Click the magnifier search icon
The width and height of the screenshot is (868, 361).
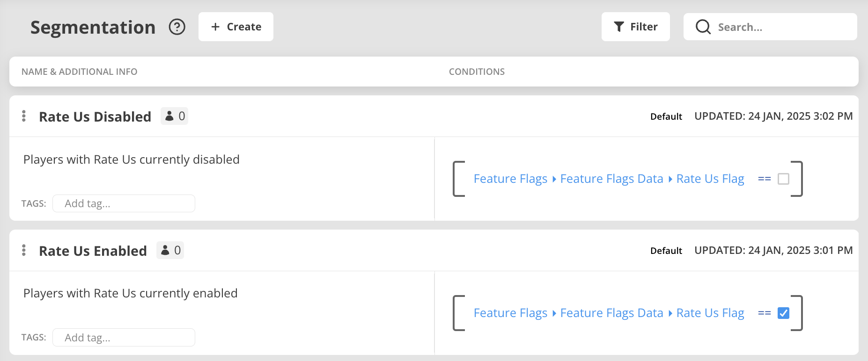[x=703, y=27]
